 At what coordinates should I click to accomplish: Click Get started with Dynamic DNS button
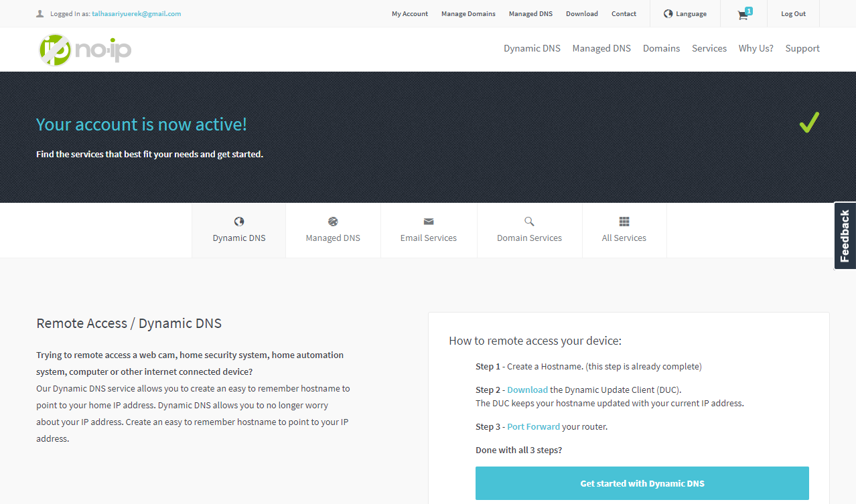pyautogui.click(x=642, y=483)
